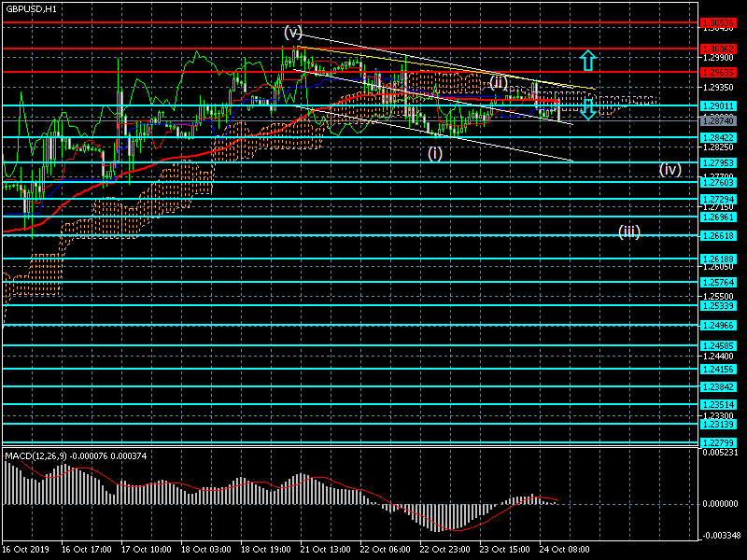Click the 21 Oct 13:00 time label
Viewport: 747px width, 560px height.
tap(325, 549)
